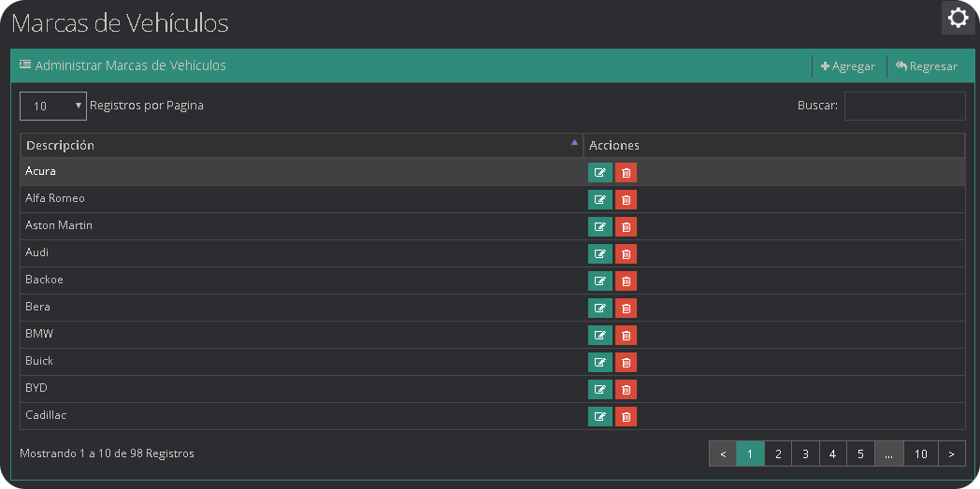This screenshot has height=489, width=980.
Task: Click the Regresar button
Action: pos(926,66)
